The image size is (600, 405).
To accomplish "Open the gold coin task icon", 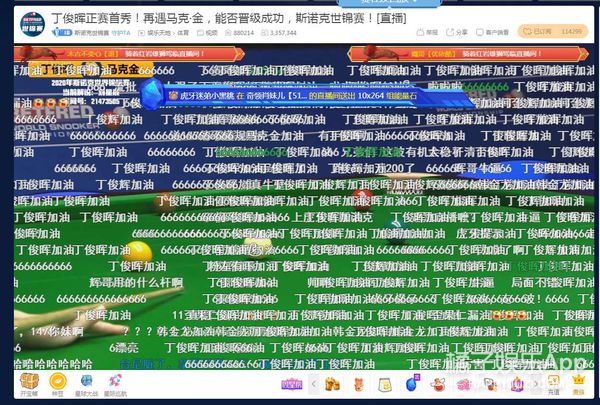I will [58, 381].
